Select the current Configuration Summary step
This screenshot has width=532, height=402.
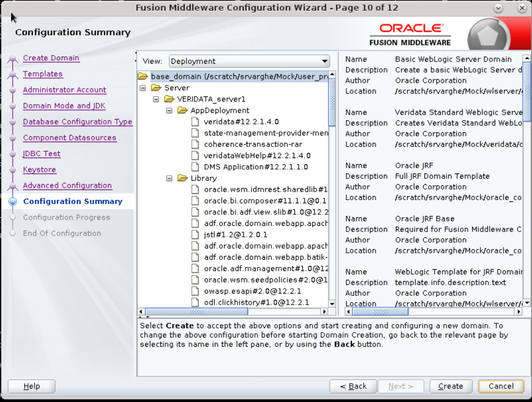(73, 201)
